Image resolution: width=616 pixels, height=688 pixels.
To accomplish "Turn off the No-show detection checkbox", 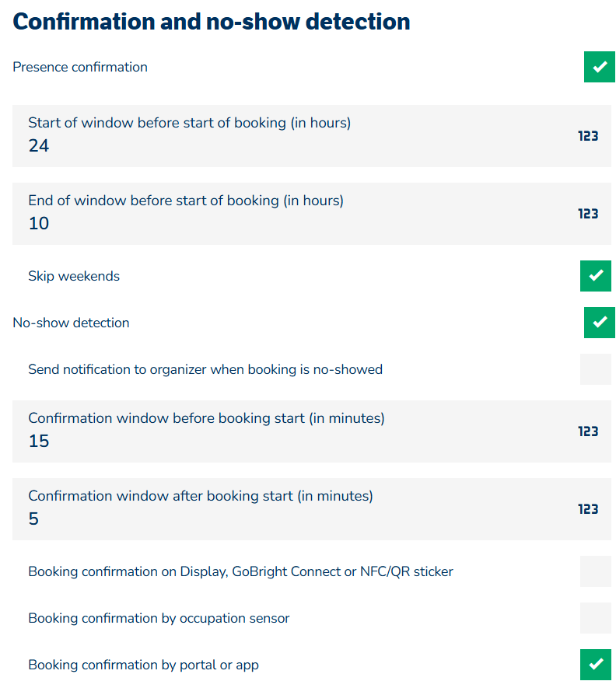I will pos(599,323).
